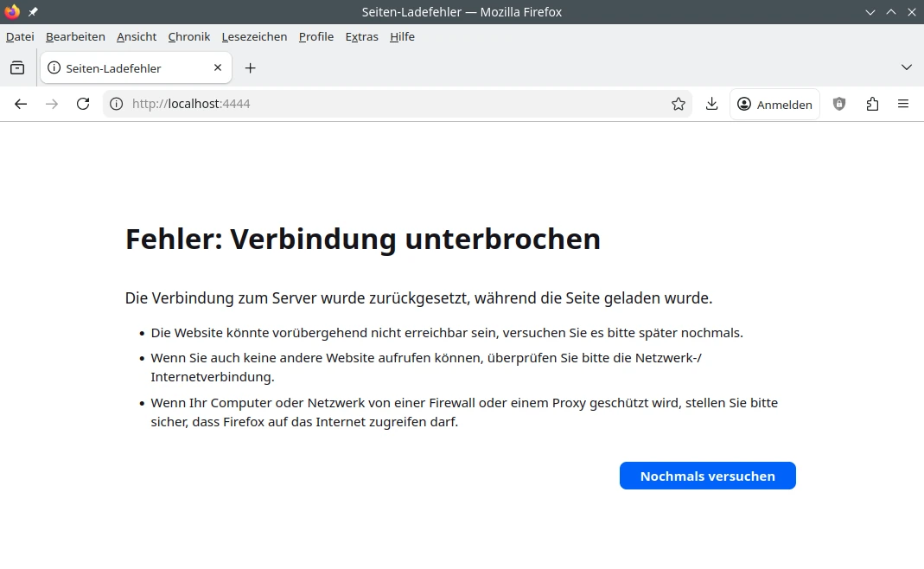
Task: Click the Nochmals versuchen button
Action: point(708,476)
